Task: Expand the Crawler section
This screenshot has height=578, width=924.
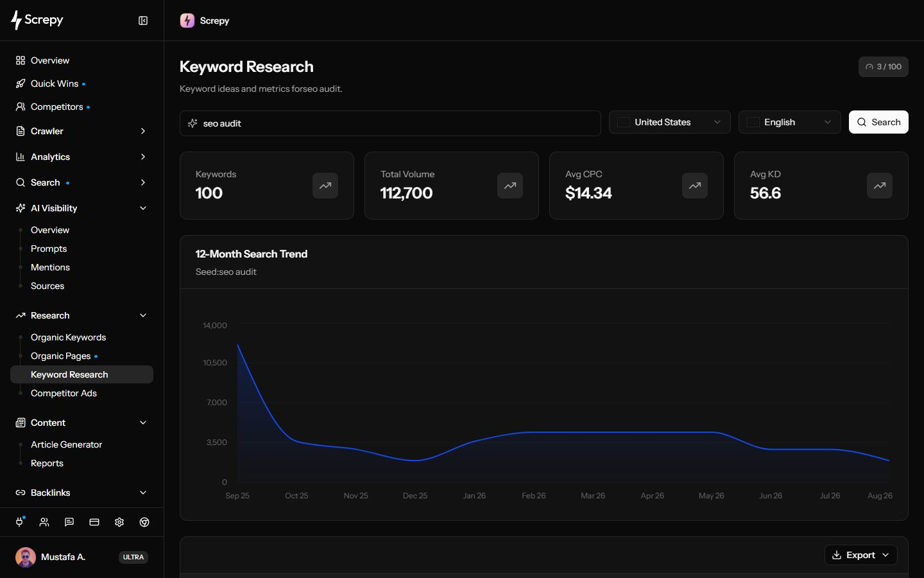Action: (x=81, y=131)
